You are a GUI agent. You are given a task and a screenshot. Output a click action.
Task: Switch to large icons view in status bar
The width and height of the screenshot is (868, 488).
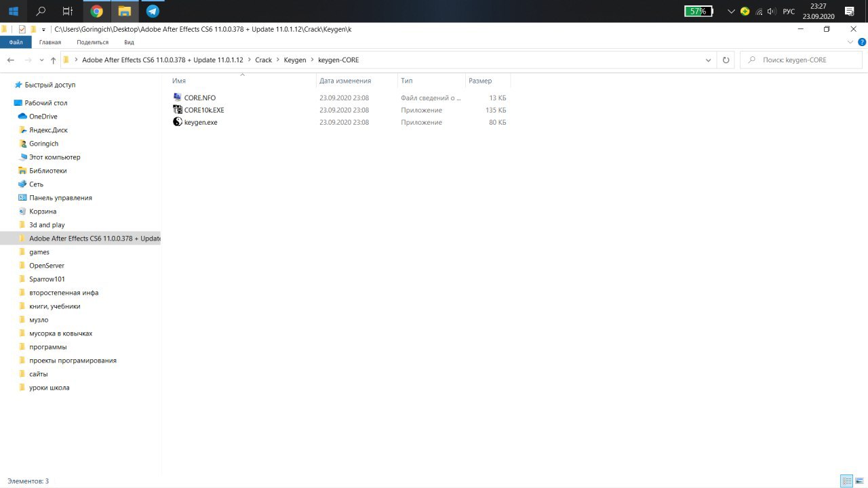point(859,481)
